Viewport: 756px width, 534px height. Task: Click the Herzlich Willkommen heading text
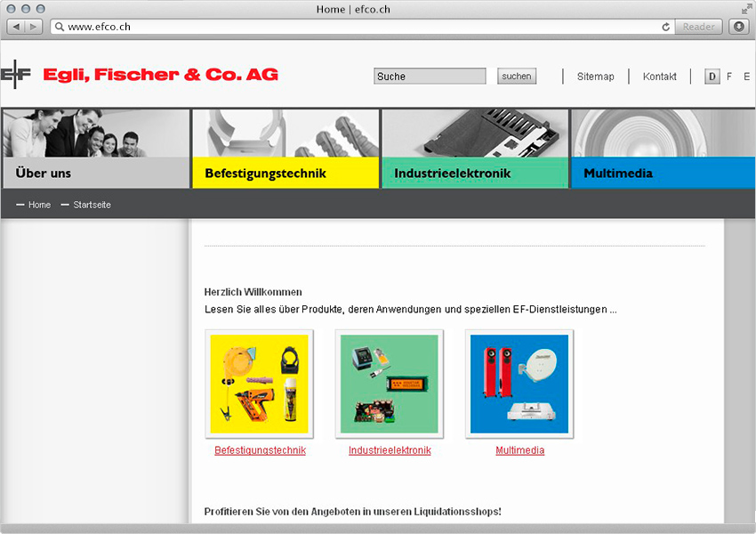[253, 292]
